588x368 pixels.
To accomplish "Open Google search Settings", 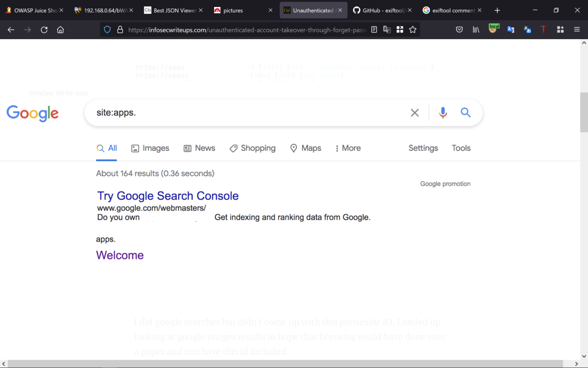I will tap(423, 148).
